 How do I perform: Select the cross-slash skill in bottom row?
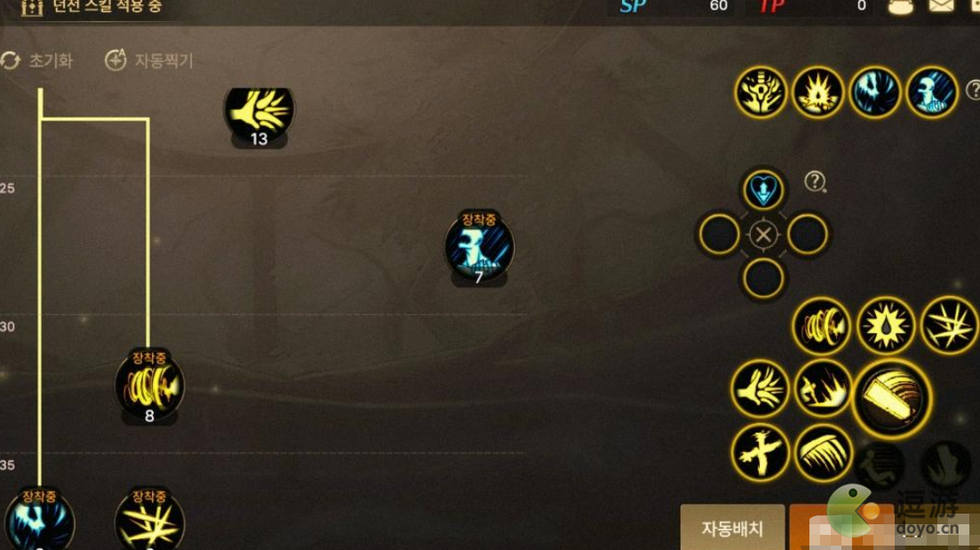point(760,452)
